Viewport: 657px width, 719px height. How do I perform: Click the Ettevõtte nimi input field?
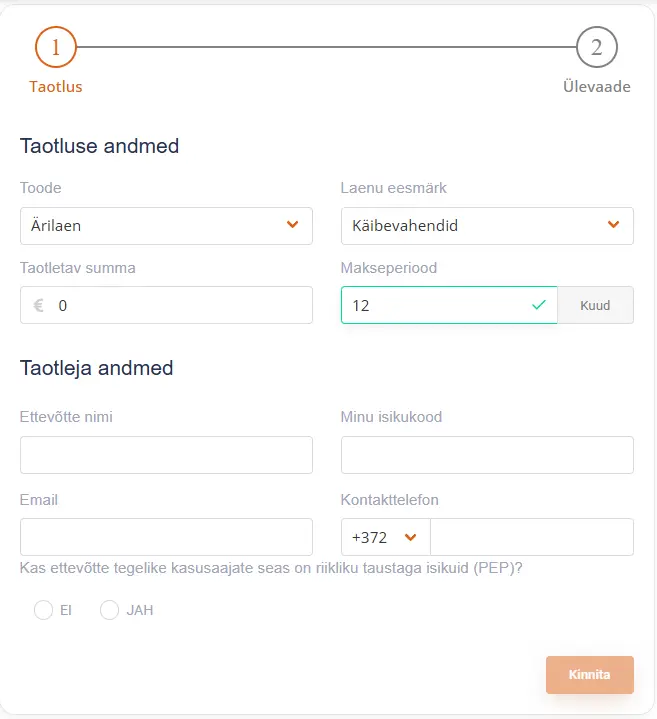pyautogui.click(x=166, y=455)
